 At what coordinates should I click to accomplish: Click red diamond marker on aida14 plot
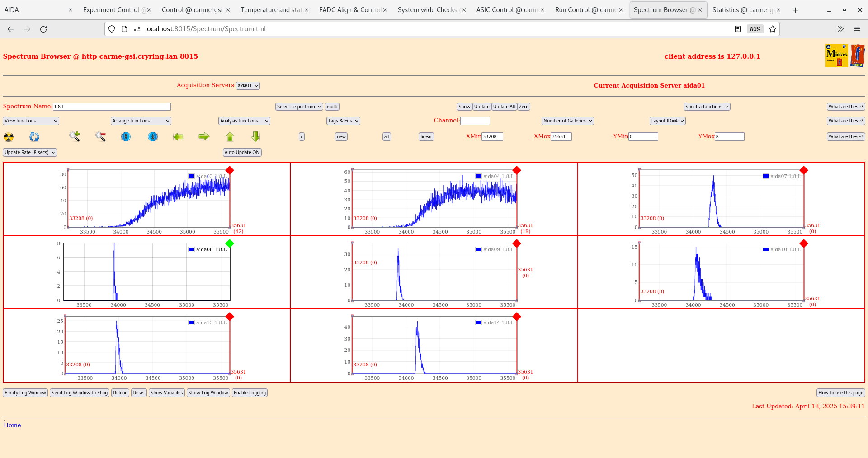(517, 317)
